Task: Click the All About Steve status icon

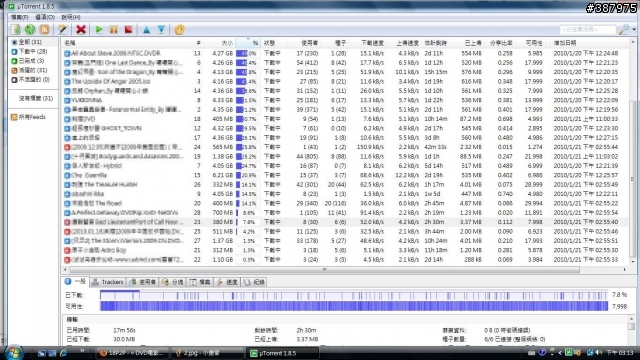Action: click(67, 53)
